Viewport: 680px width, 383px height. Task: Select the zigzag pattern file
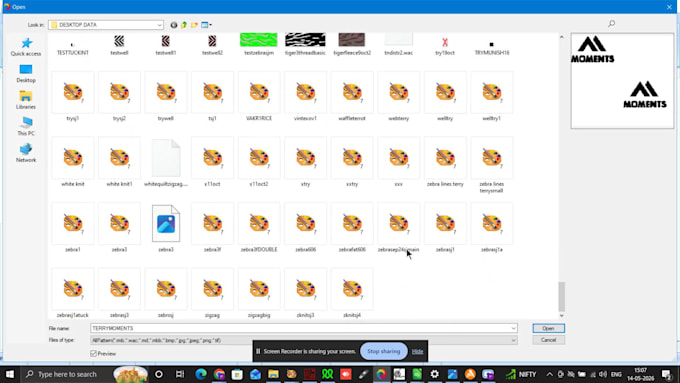(212, 293)
